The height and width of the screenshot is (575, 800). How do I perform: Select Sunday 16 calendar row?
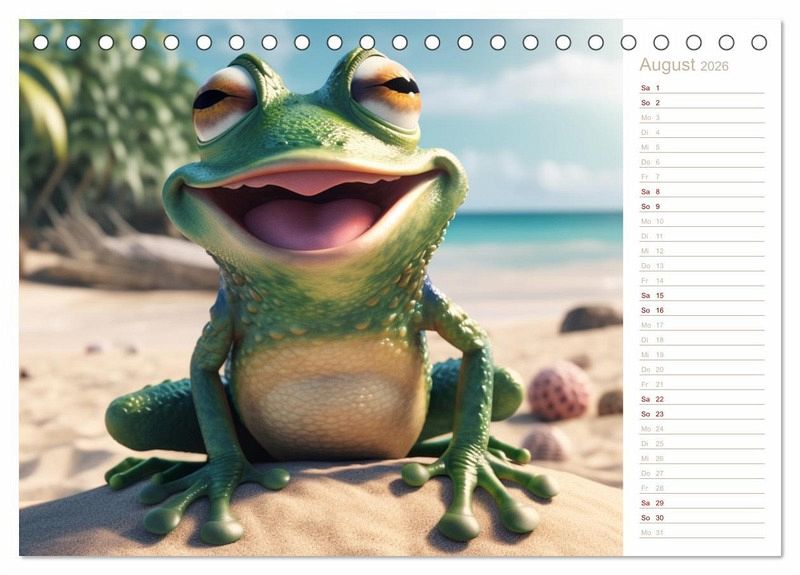click(701, 310)
